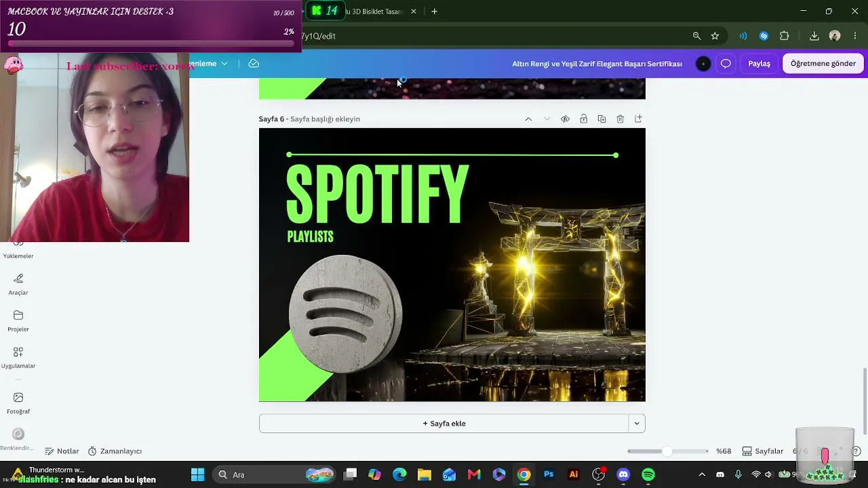This screenshot has width=868, height=488.
Task: Lock Sayfa 6 with the padlock icon
Action: coord(583,119)
